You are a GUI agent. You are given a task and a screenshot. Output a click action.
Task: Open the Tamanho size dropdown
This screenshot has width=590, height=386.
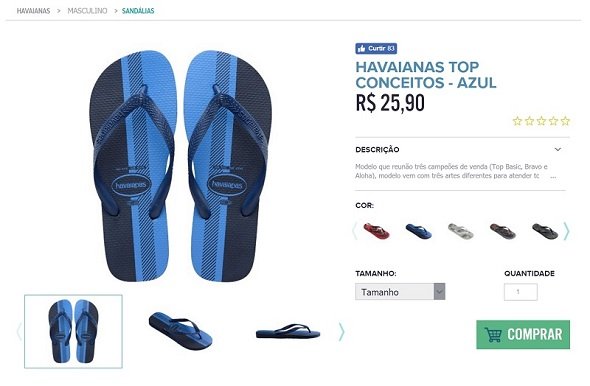coord(400,292)
